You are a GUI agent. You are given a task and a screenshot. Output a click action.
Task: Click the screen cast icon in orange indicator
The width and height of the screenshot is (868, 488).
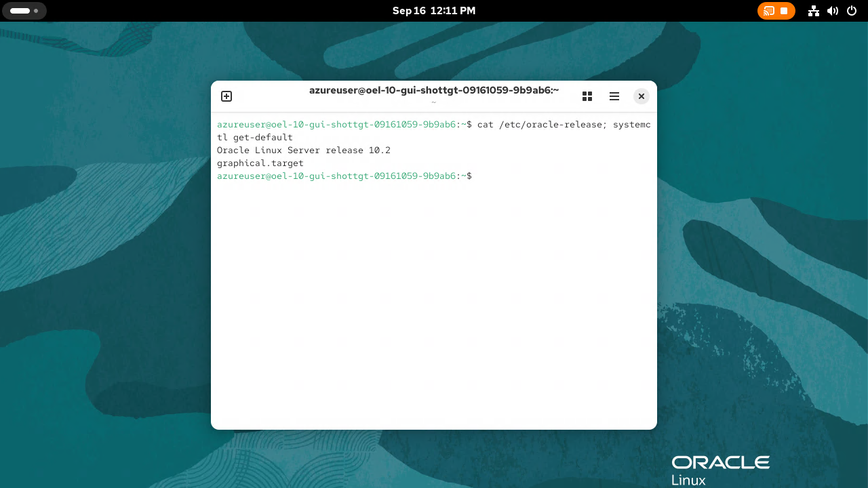pyautogui.click(x=769, y=11)
